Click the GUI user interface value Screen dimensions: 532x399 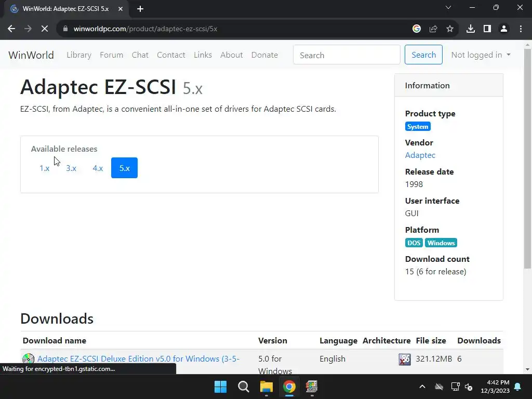pos(411,214)
